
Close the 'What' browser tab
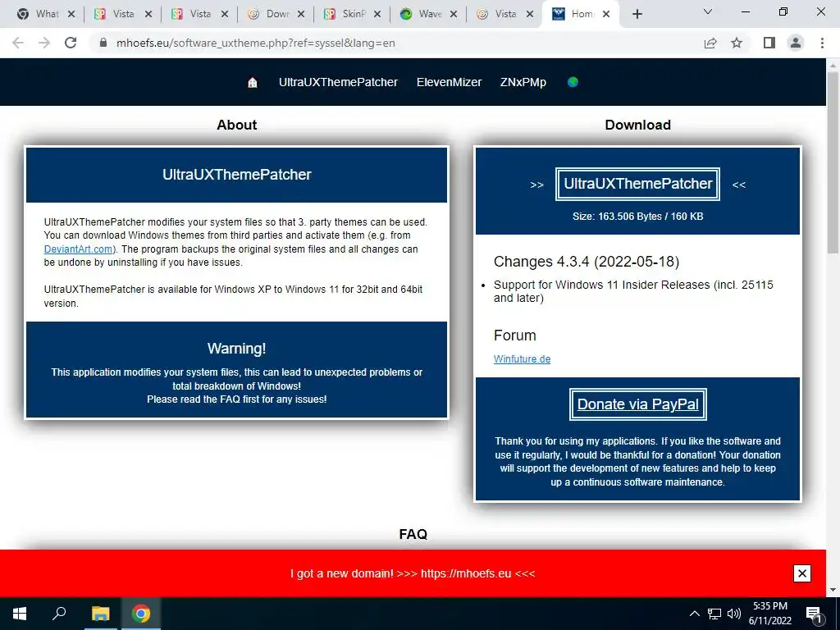coord(71,15)
